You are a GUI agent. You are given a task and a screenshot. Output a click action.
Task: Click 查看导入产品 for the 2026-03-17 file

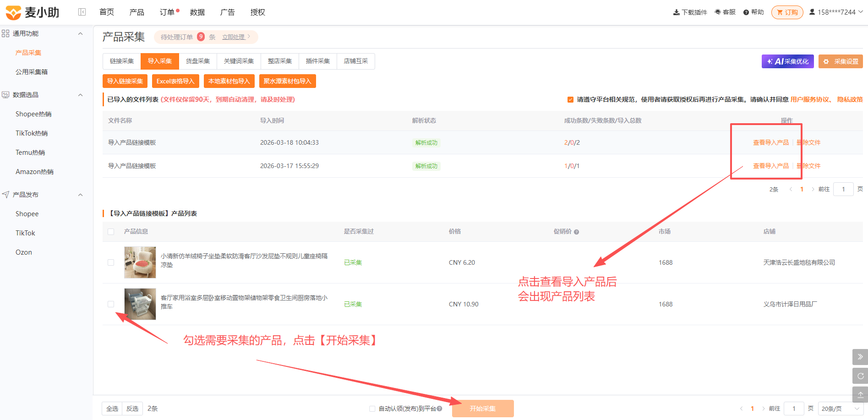771,166
